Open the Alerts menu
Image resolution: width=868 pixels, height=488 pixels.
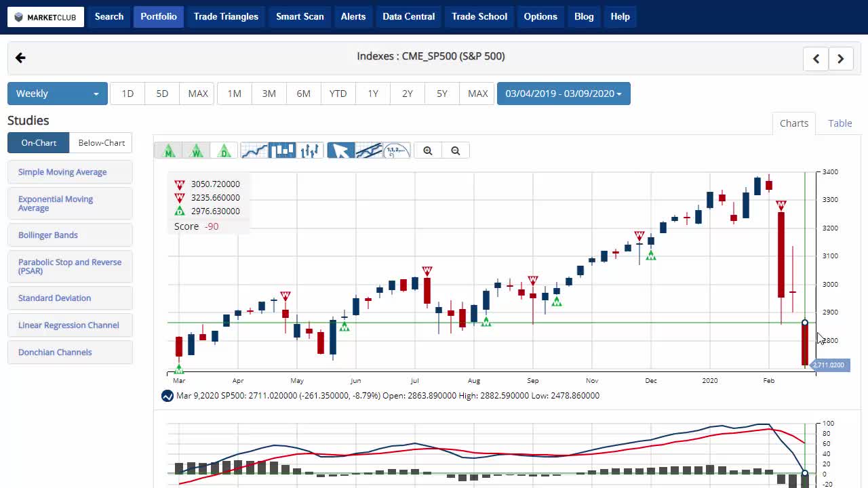(x=353, y=17)
